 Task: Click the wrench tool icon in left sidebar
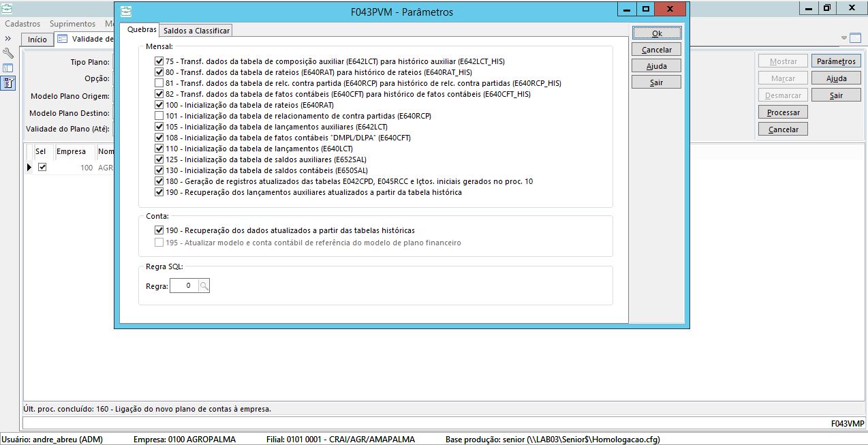click(x=8, y=53)
